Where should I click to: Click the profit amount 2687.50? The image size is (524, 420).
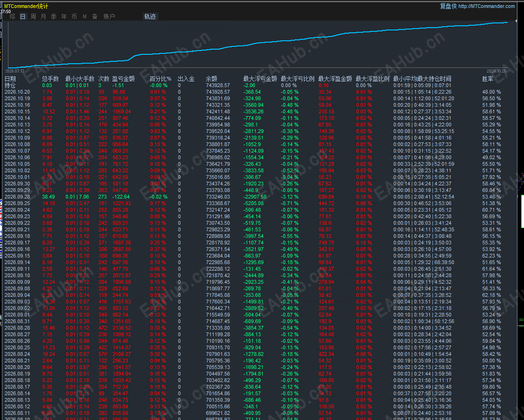click(x=122, y=249)
